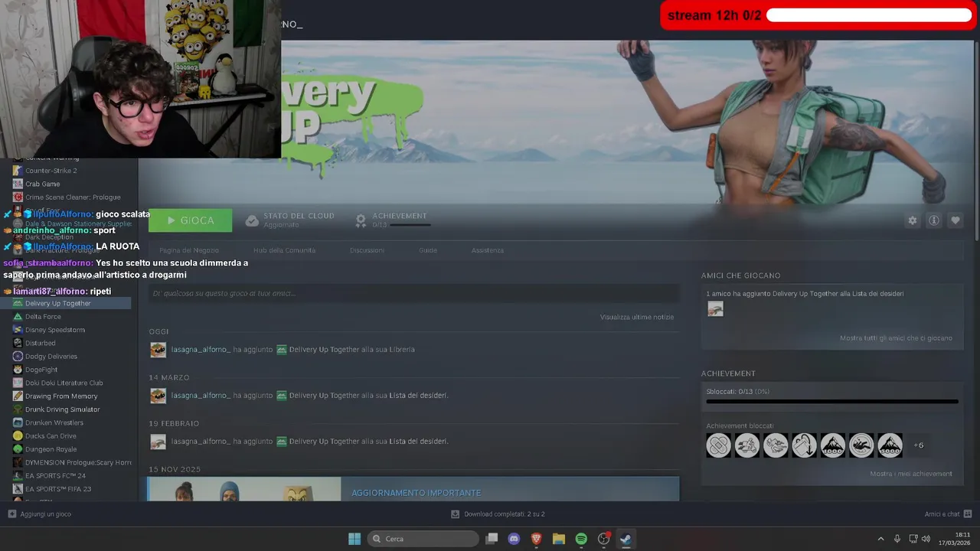Click the page vertical scrollbar on right
This screenshot has width=980, height=551.
(x=977, y=142)
